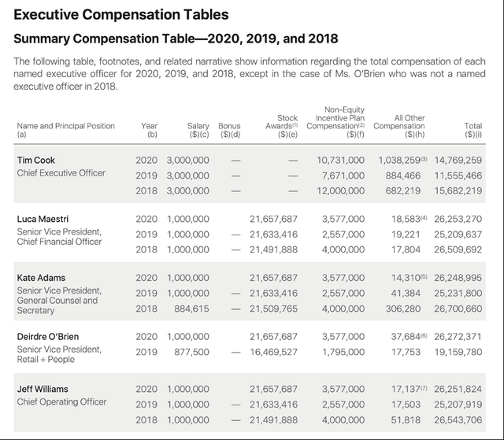Select Kate Adams row label
504x440 pixels.
tap(41, 278)
